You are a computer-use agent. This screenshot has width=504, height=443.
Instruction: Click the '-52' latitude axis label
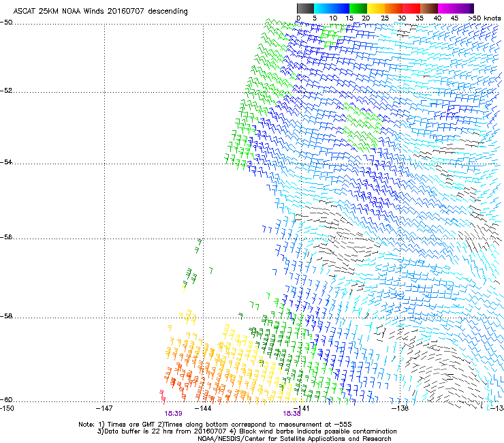click(6, 91)
